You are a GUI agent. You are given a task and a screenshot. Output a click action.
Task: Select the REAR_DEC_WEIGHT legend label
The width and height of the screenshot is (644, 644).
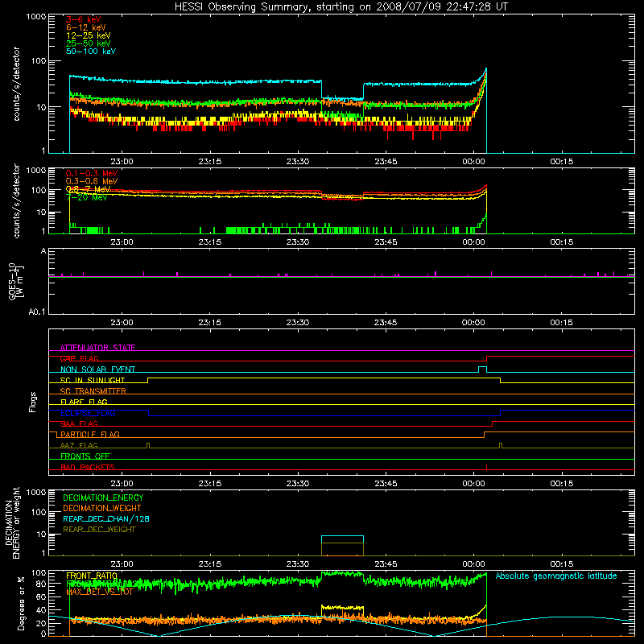point(99,530)
